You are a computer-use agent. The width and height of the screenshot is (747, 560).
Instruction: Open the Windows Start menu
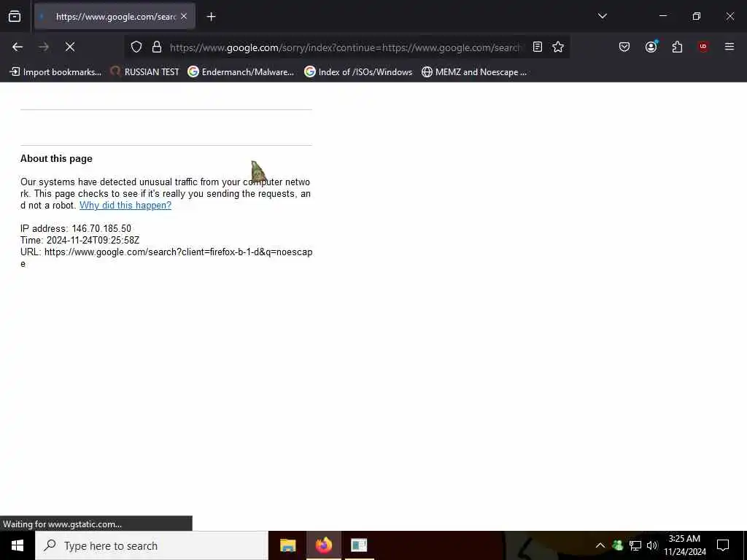pyautogui.click(x=18, y=545)
